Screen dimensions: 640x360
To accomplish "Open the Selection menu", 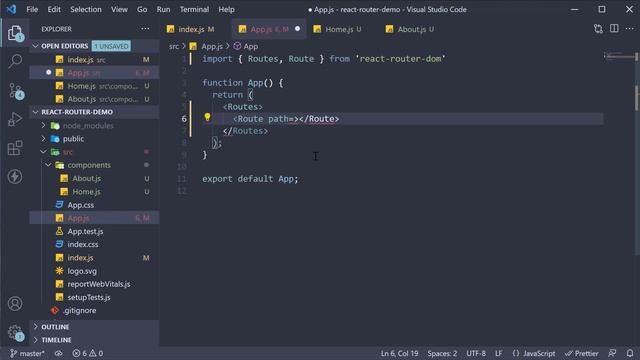I will pos(86,9).
